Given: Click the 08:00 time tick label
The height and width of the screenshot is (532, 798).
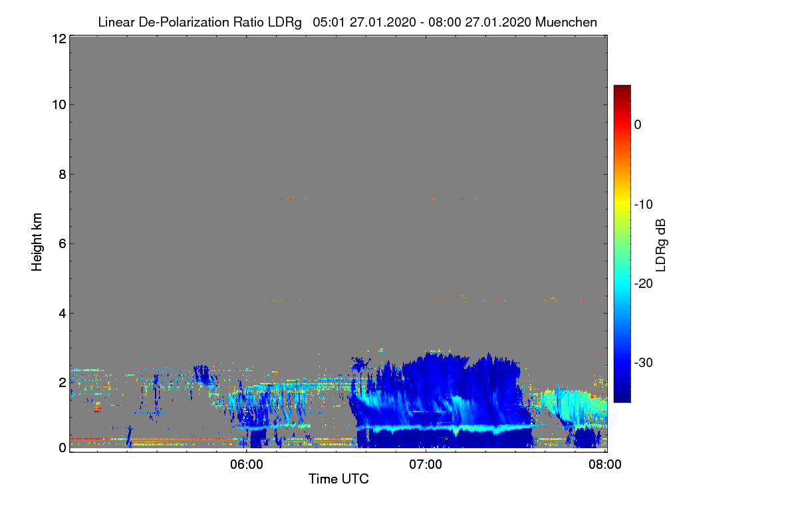Looking at the screenshot, I should [605, 464].
